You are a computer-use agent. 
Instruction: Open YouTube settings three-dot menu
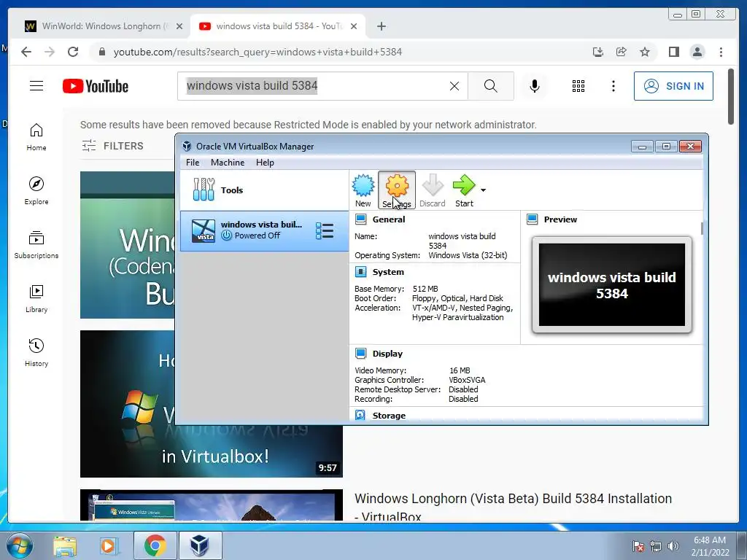pos(613,86)
